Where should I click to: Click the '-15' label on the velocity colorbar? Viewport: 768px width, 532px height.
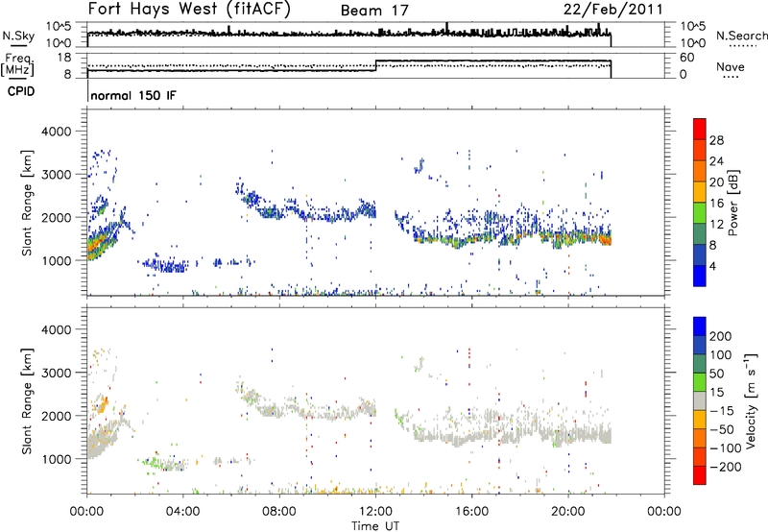(x=722, y=411)
